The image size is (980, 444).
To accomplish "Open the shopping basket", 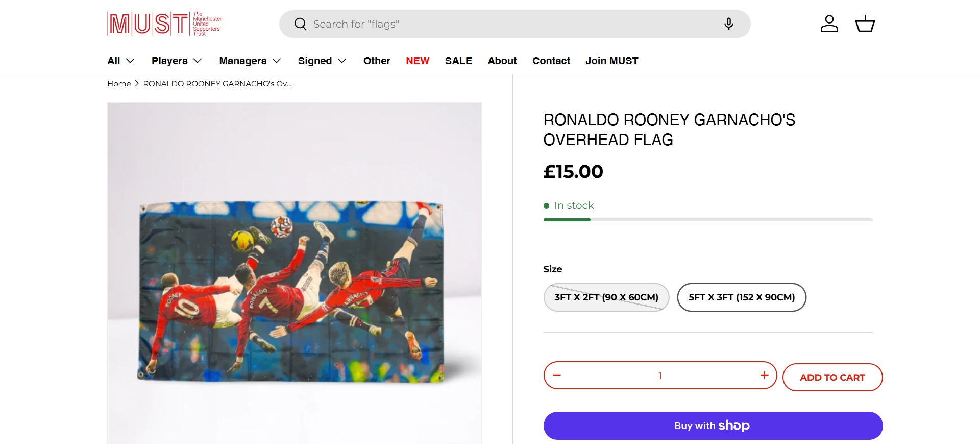I will coord(865,24).
